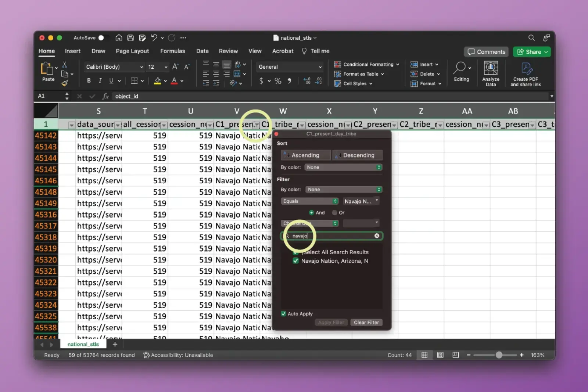The height and width of the screenshot is (392, 588).
Task: Click the Format Painter brush icon
Action: click(x=65, y=83)
